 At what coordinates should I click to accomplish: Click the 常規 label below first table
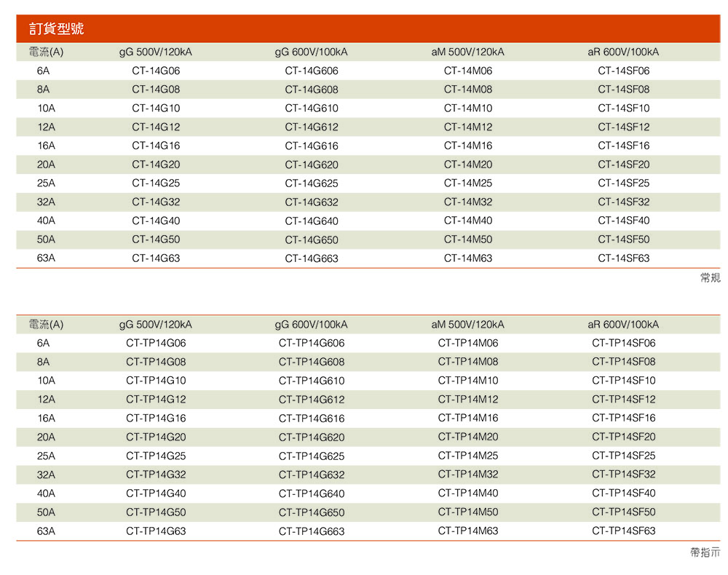coord(710,278)
